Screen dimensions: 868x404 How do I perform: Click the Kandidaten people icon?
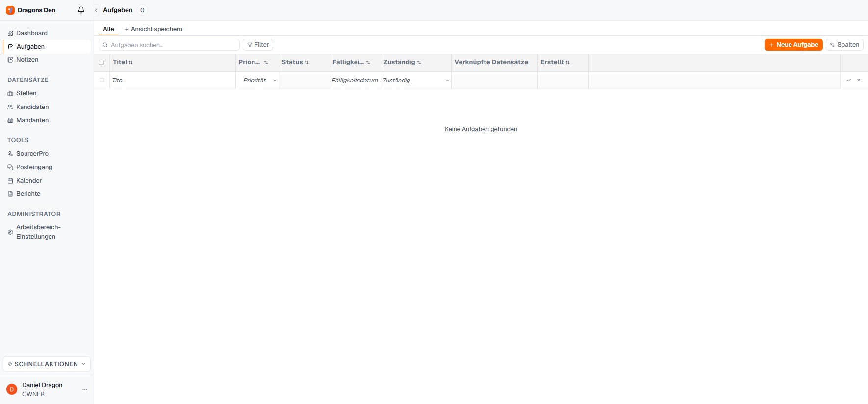[x=10, y=107]
